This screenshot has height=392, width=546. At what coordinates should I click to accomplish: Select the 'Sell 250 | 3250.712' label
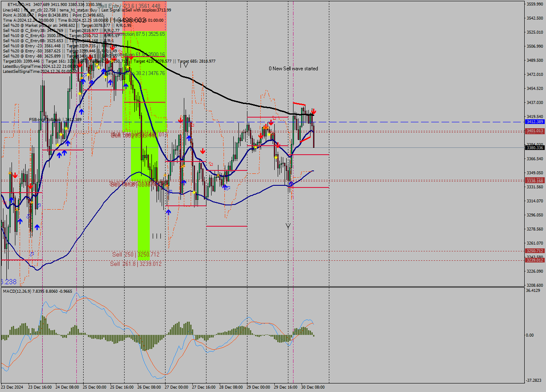136,254
